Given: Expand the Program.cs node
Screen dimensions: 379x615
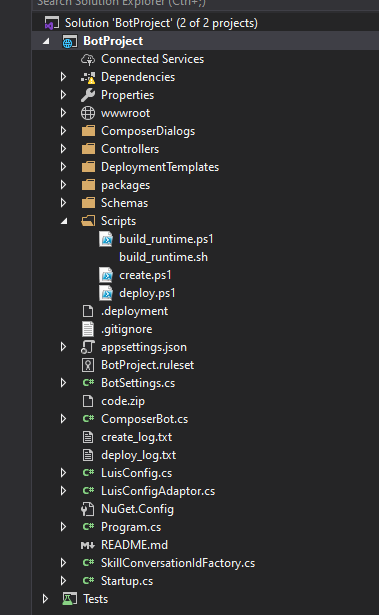Looking at the screenshot, I should click(x=64, y=527).
